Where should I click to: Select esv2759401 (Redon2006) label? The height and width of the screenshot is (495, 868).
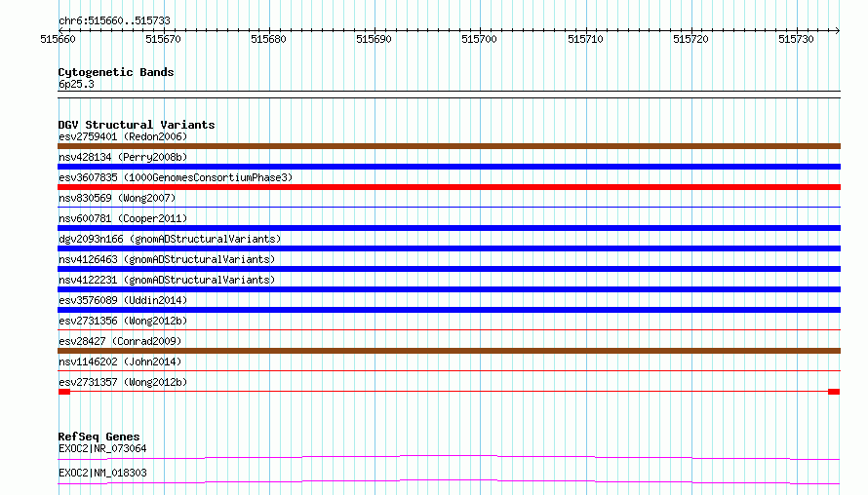click(123, 136)
